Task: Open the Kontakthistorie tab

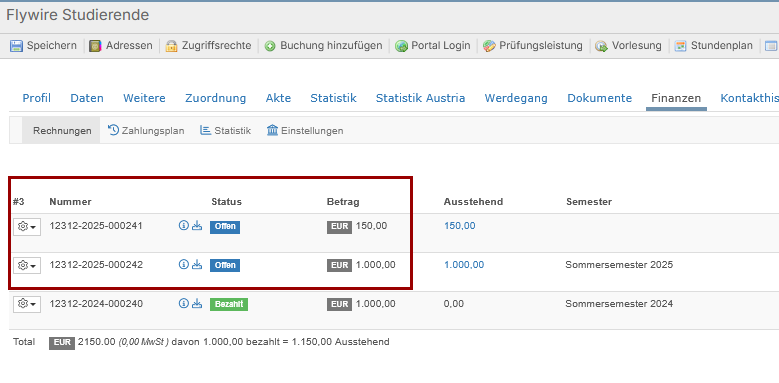Action: 749,98
